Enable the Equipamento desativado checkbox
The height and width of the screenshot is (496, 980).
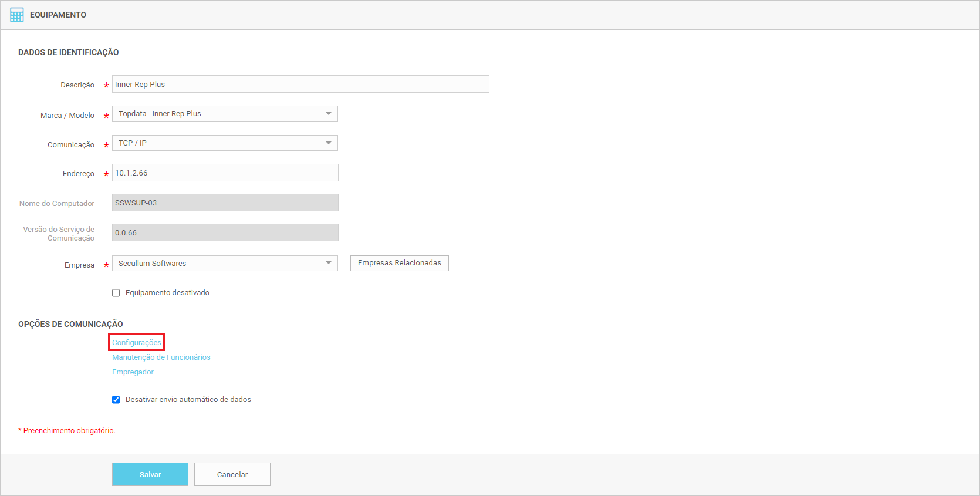point(116,293)
